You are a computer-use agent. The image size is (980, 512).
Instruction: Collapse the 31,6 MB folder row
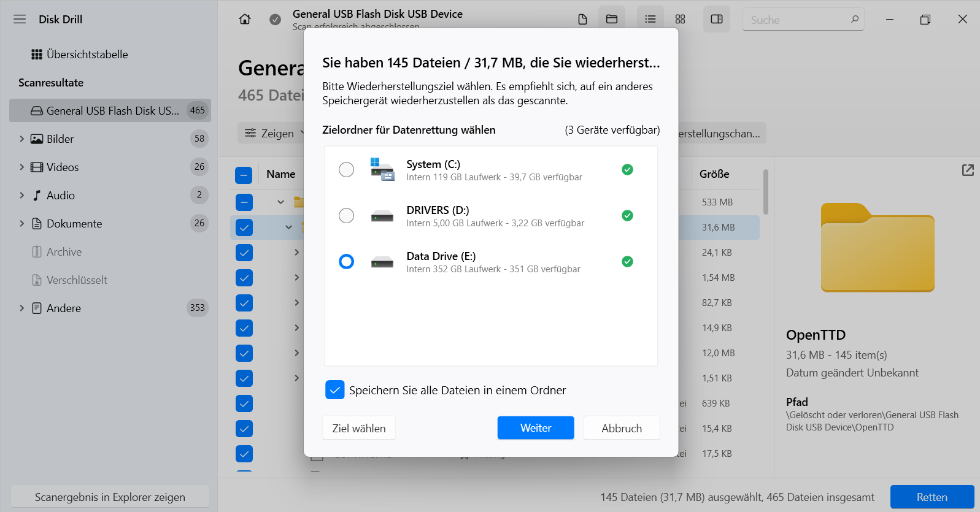288,227
